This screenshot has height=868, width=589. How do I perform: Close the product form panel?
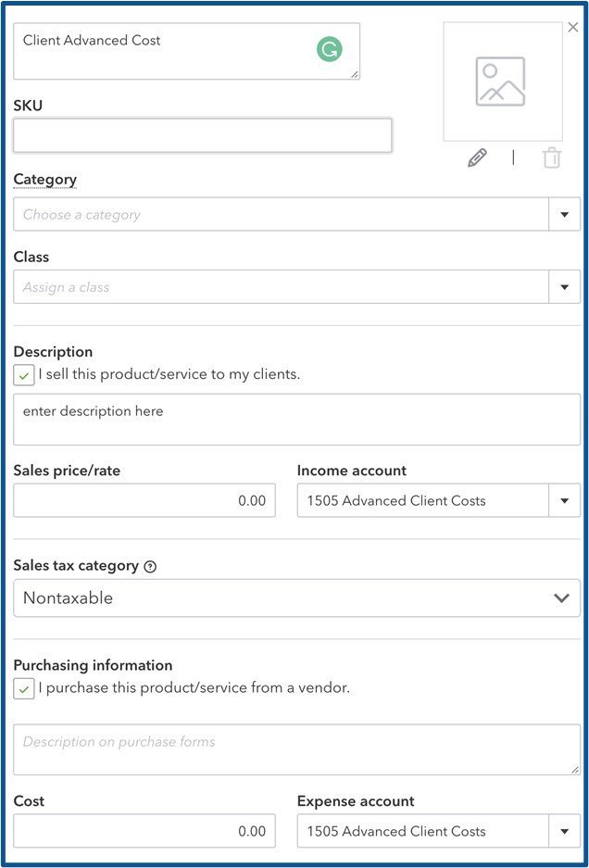click(573, 28)
